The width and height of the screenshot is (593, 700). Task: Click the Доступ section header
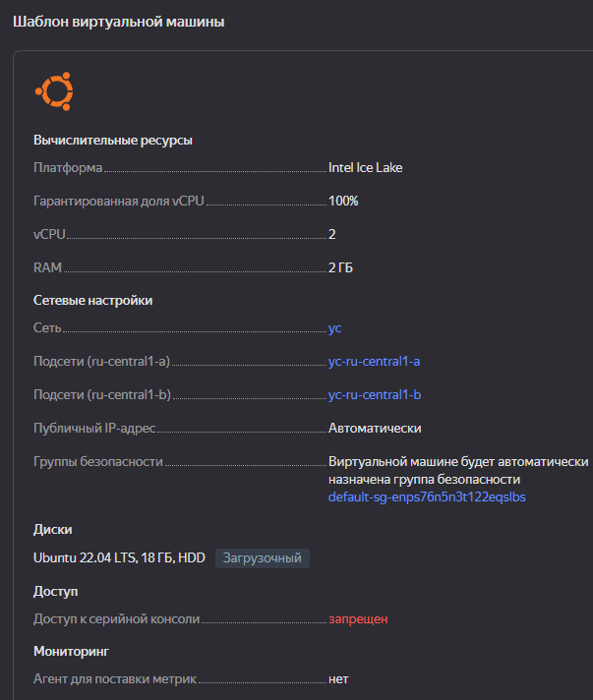coord(56,592)
